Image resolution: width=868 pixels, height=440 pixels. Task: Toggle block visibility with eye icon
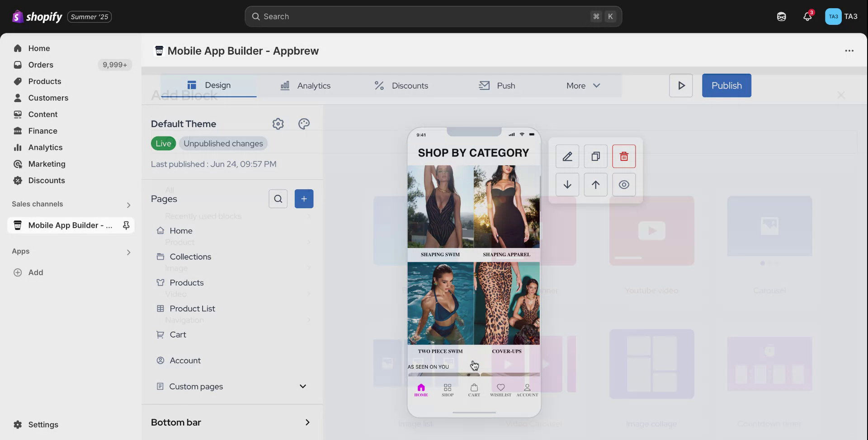coord(624,185)
